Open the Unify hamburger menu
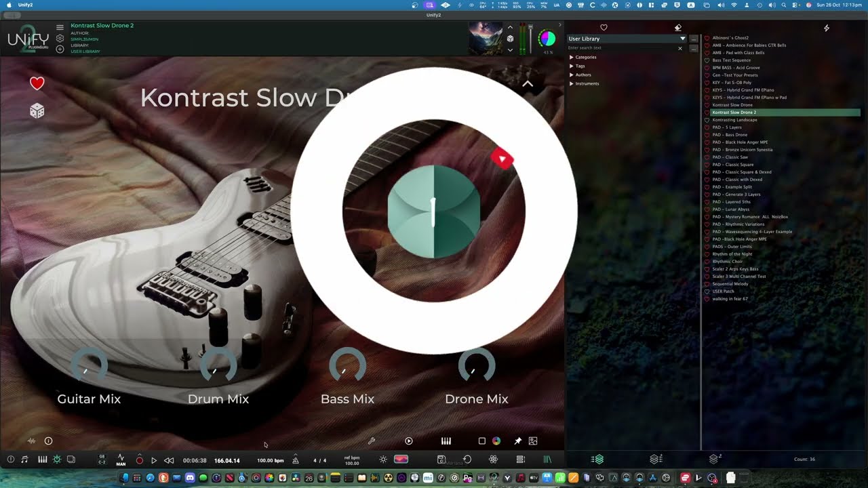 [60, 28]
